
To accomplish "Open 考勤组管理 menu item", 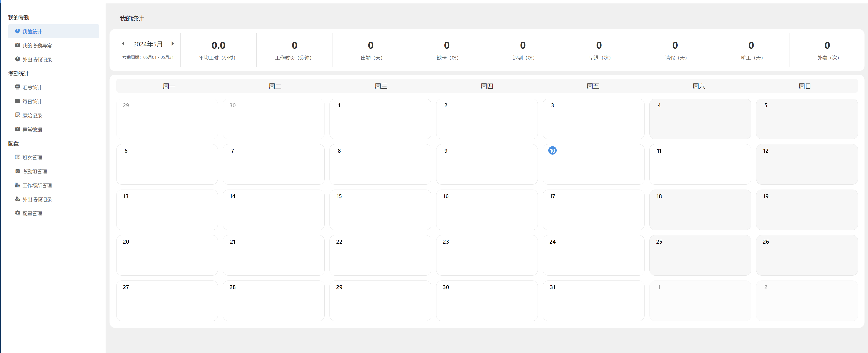I will pyautogui.click(x=34, y=171).
